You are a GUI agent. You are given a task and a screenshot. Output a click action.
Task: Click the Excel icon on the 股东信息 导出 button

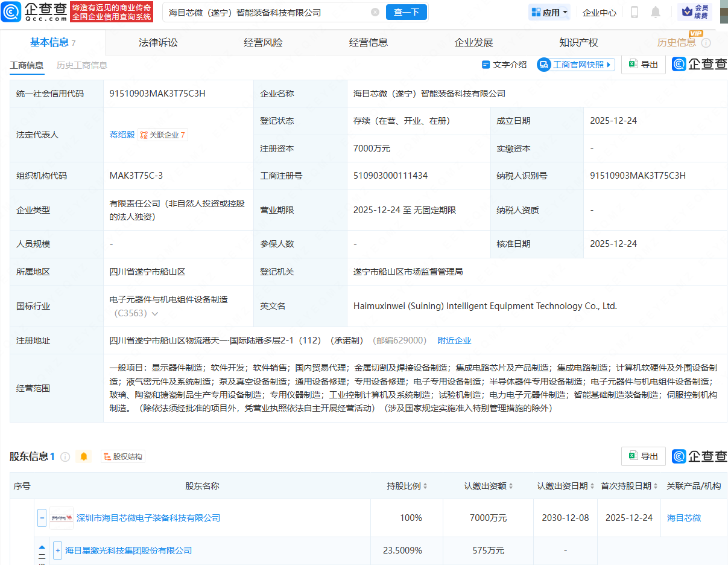(x=633, y=456)
